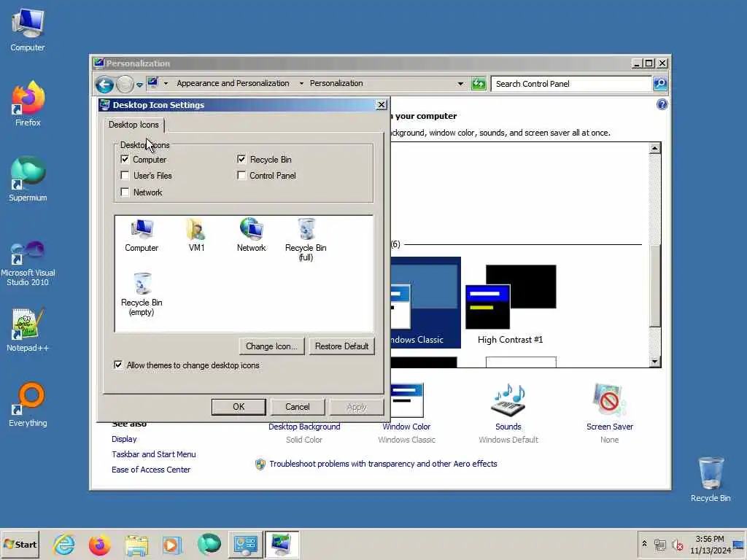Click the theme list scroll up arrow

[654, 148]
